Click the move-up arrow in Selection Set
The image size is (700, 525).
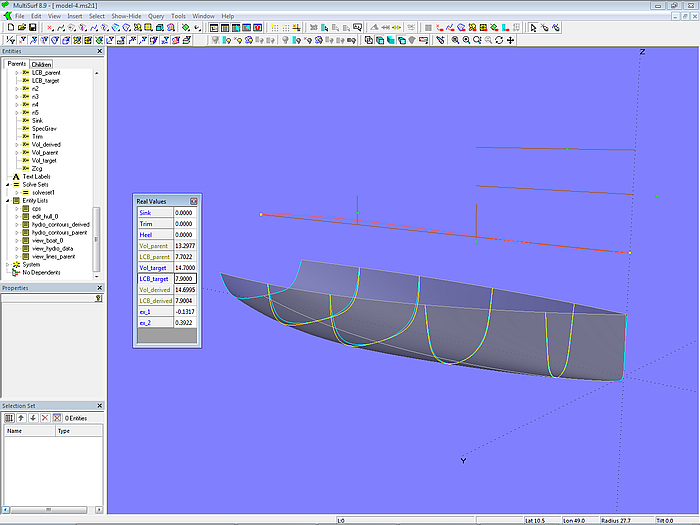(x=20, y=417)
